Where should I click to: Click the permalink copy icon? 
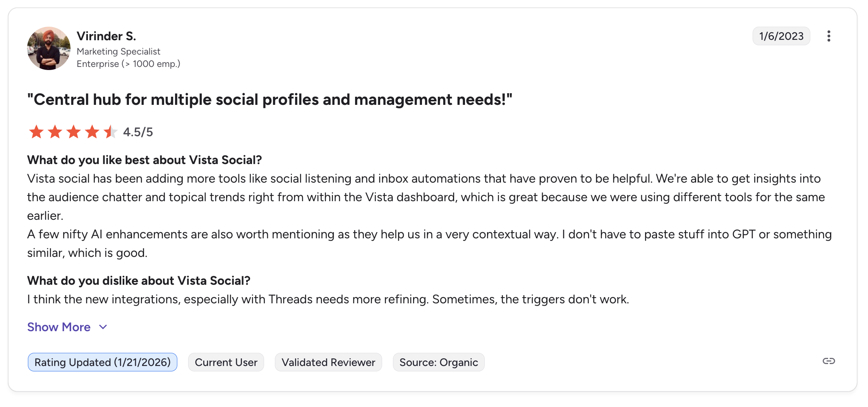(x=829, y=362)
